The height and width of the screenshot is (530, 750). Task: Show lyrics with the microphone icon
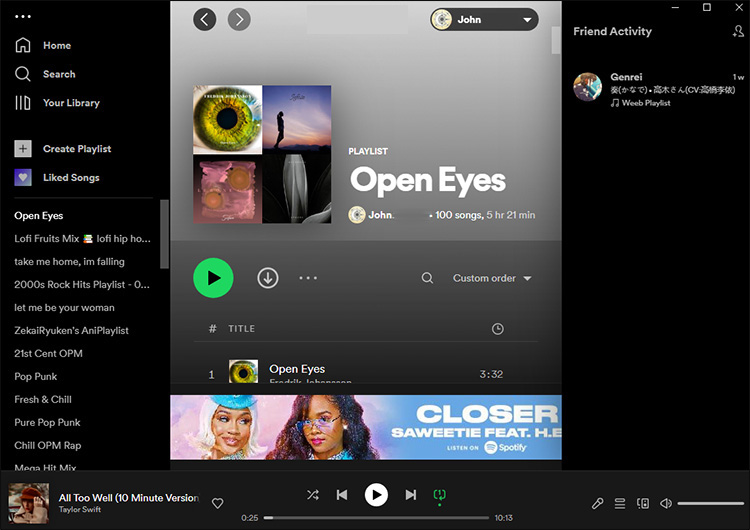597,503
